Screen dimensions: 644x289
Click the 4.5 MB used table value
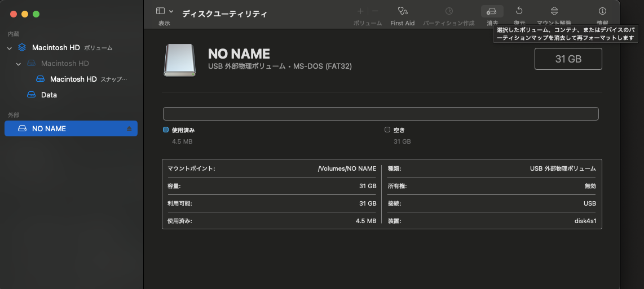click(366, 221)
